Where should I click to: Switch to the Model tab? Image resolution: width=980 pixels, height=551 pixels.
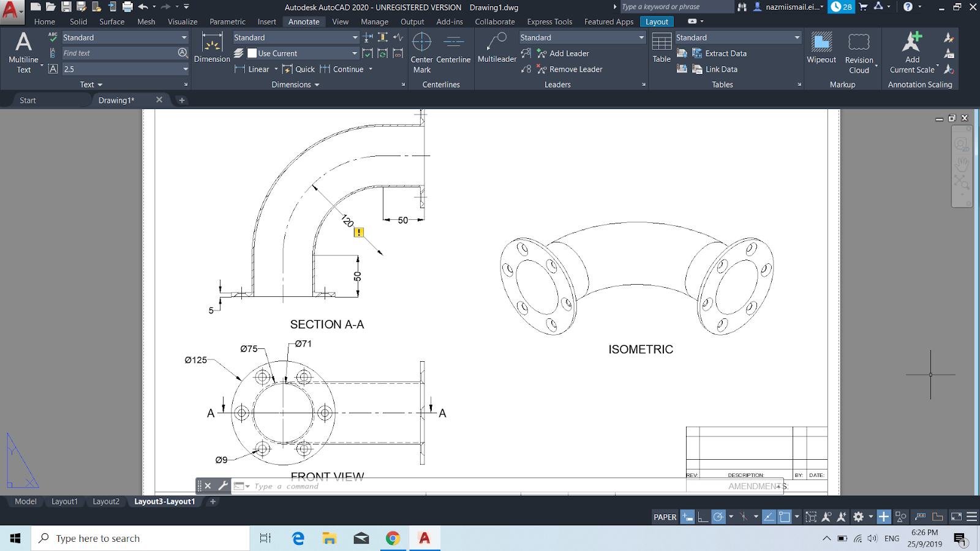click(26, 501)
